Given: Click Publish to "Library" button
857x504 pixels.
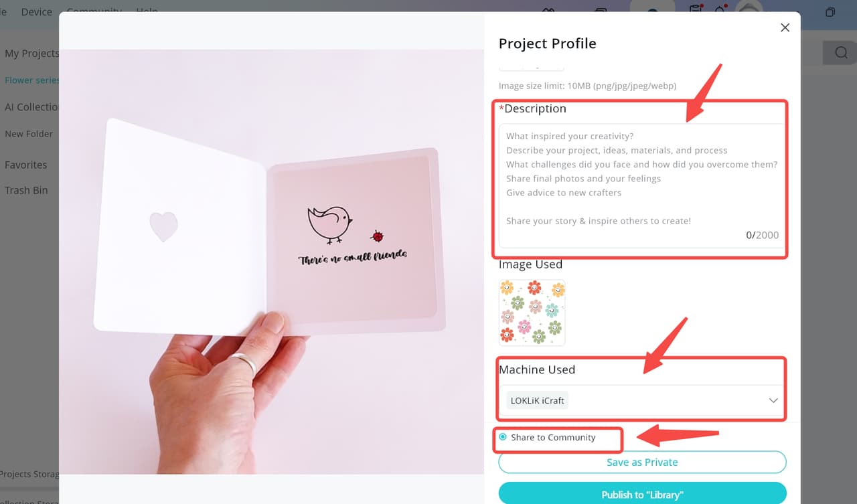Looking at the screenshot, I should 642,495.
